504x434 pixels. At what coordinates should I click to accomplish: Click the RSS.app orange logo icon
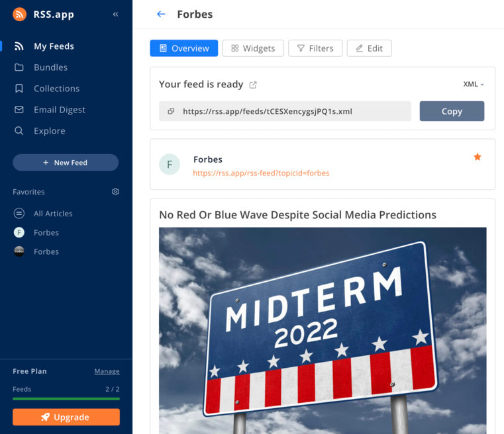pos(19,14)
